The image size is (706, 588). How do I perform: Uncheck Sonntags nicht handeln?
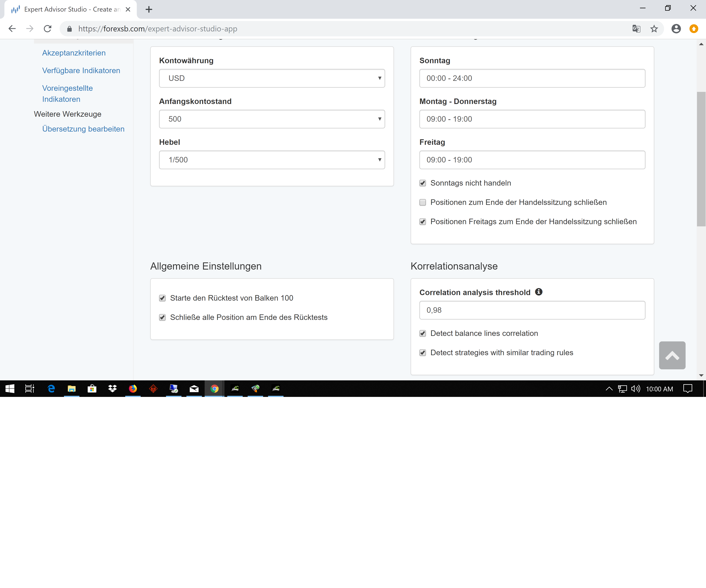click(423, 183)
